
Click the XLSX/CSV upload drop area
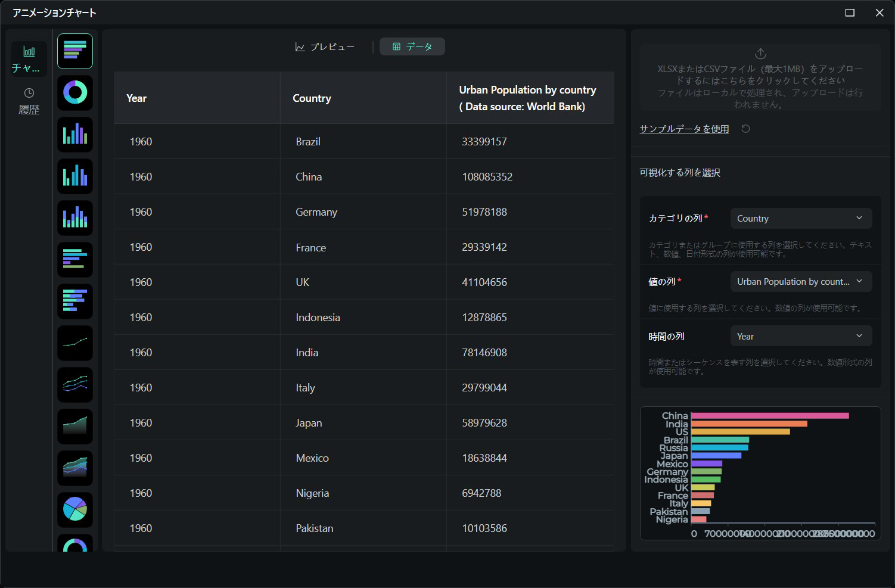click(x=760, y=78)
